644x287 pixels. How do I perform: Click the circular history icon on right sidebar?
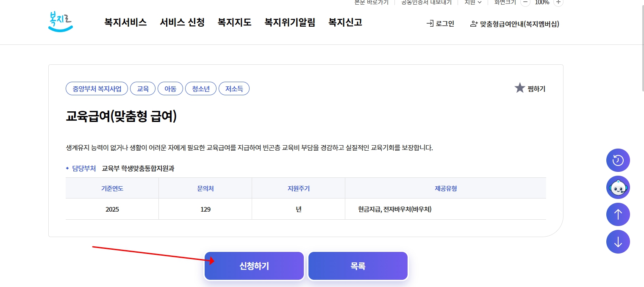point(618,160)
